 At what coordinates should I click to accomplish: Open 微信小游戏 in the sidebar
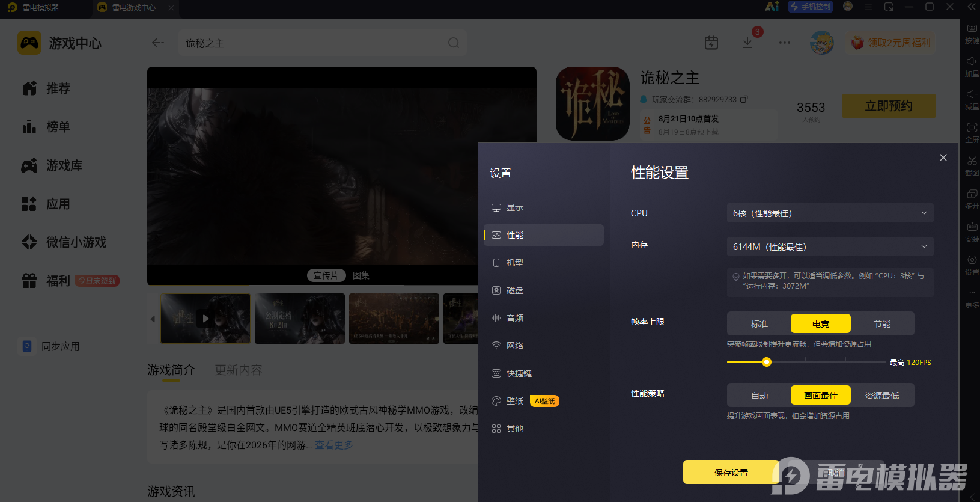64,242
